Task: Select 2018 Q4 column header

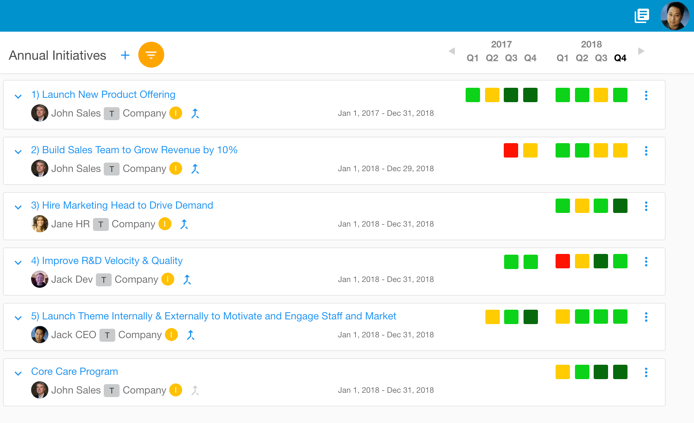Action: [620, 58]
